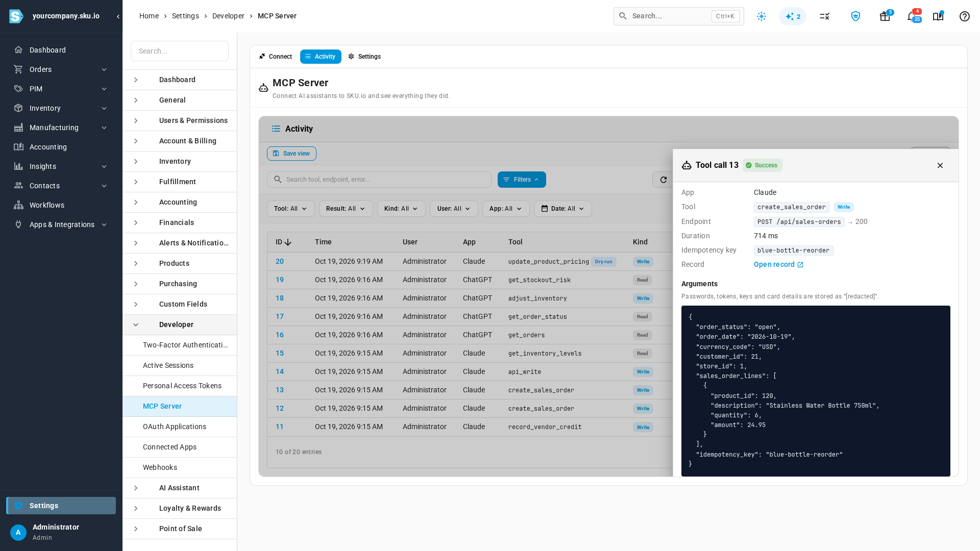Sort the table by ID column
The width and height of the screenshot is (980, 551).
pyautogui.click(x=283, y=242)
